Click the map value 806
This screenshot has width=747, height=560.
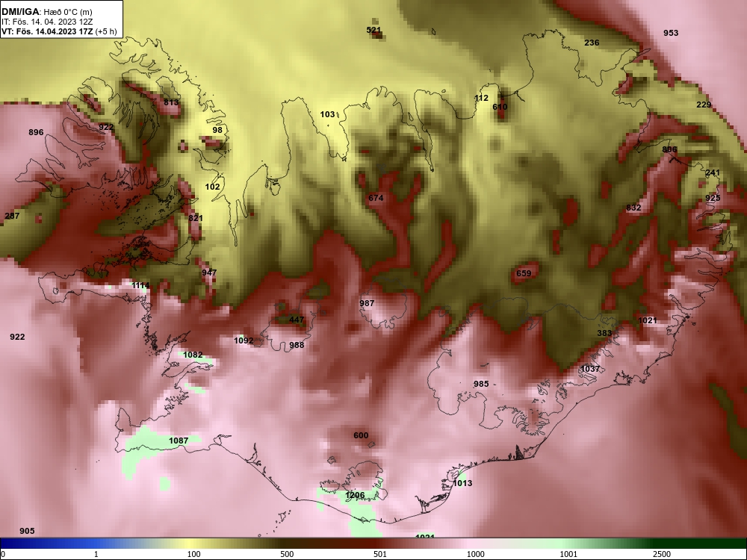669,149
